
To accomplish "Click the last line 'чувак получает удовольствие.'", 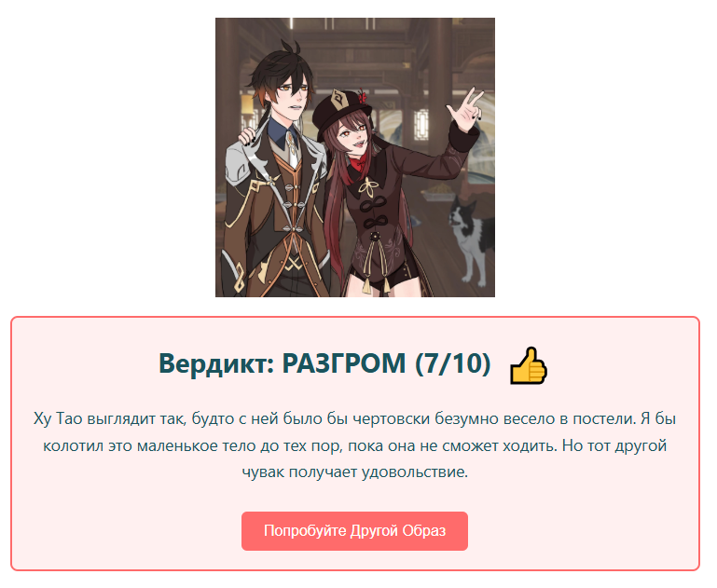I will [x=355, y=472].
